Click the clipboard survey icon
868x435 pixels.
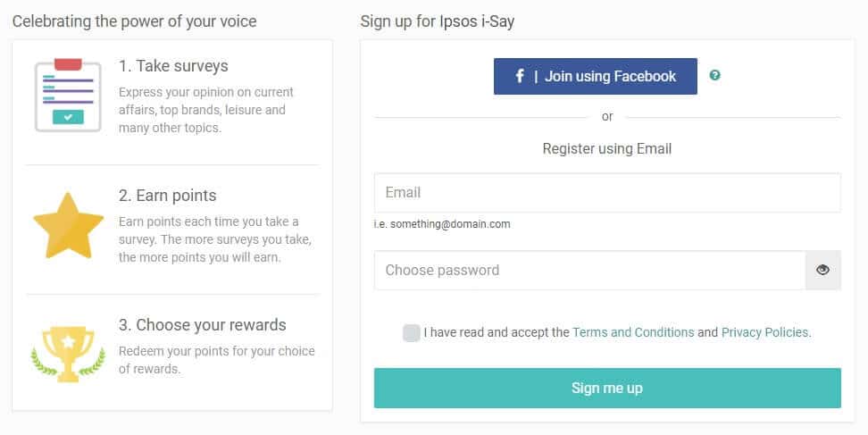point(68,96)
